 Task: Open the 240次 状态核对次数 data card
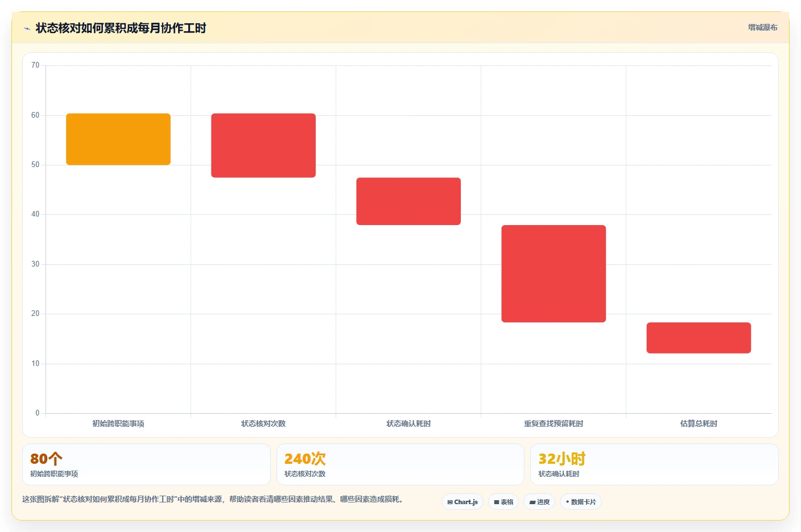400,464
